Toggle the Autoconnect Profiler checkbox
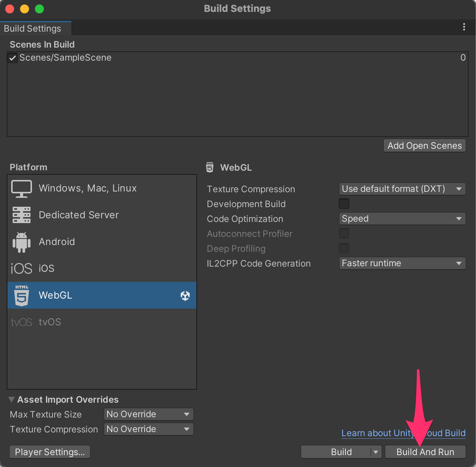The image size is (476, 467). (344, 233)
